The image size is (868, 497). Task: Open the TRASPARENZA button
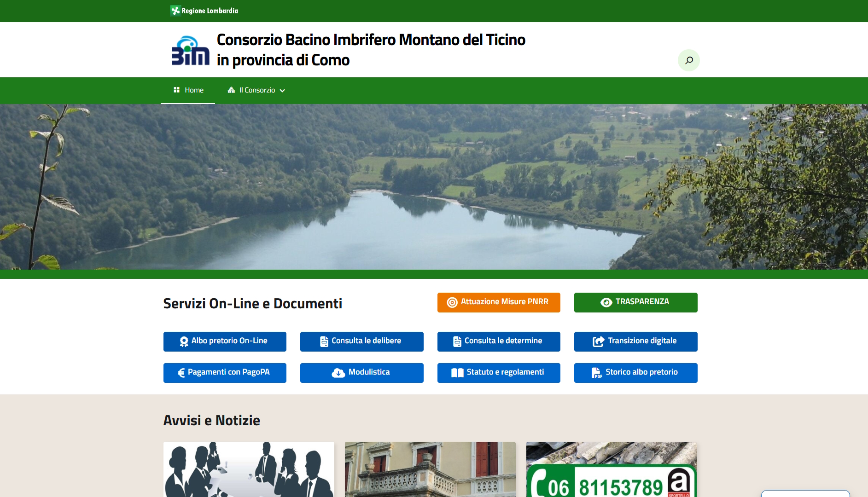pos(635,302)
